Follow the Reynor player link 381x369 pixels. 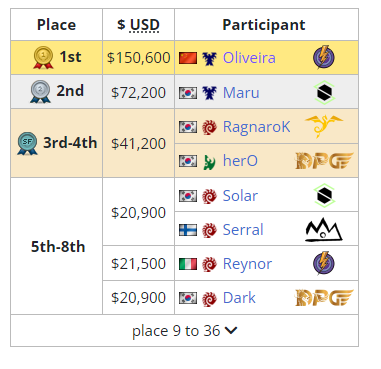pos(247,264)
